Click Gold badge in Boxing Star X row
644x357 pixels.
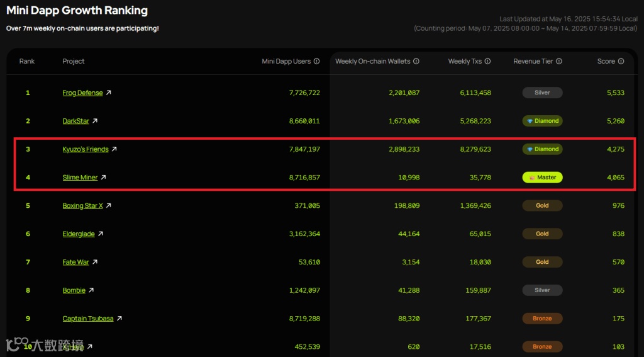coord(542,205)
